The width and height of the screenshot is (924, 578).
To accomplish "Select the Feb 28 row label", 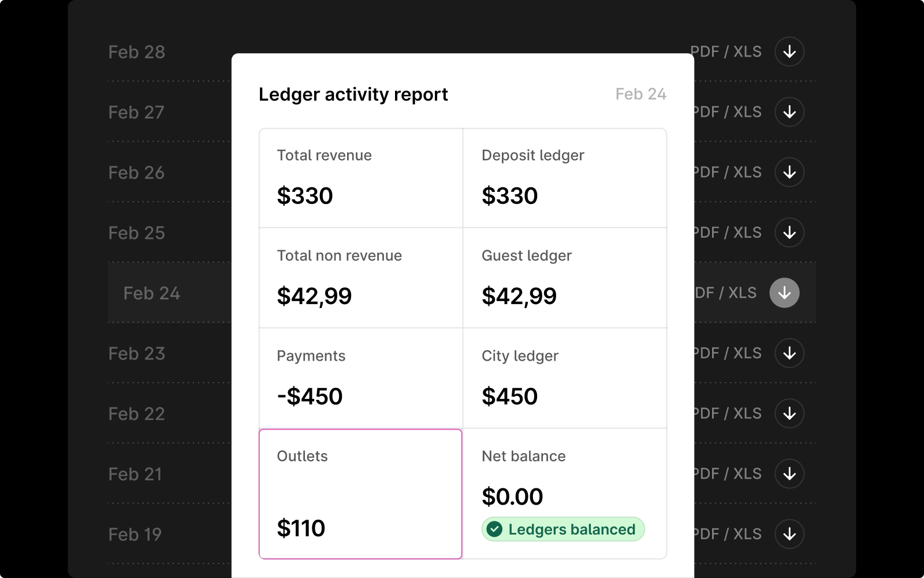I will (x=137, y=52).
